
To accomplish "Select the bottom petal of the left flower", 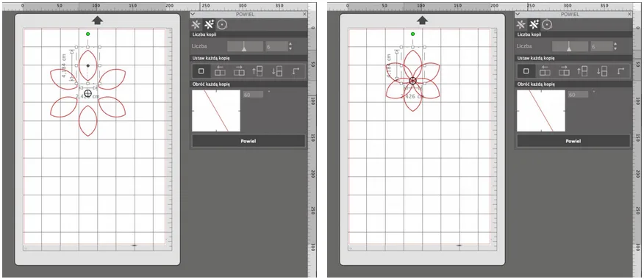I will pyautogui.click(x=88, y=120).
